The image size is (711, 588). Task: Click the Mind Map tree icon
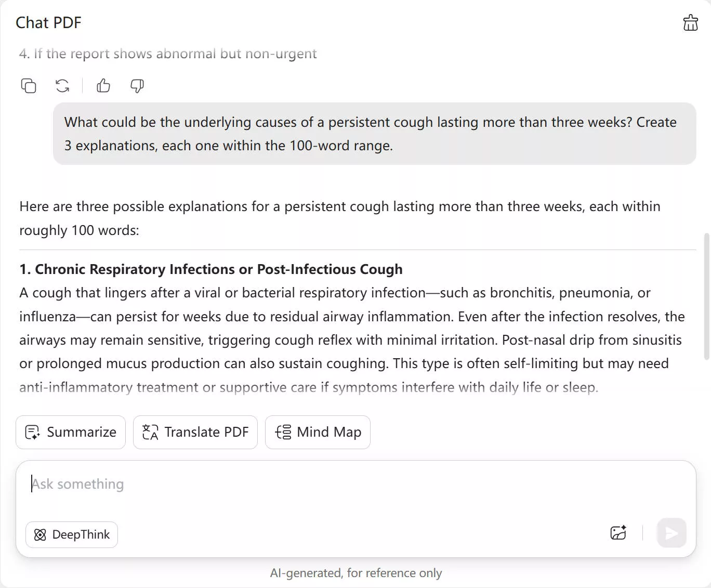[283, 432]
